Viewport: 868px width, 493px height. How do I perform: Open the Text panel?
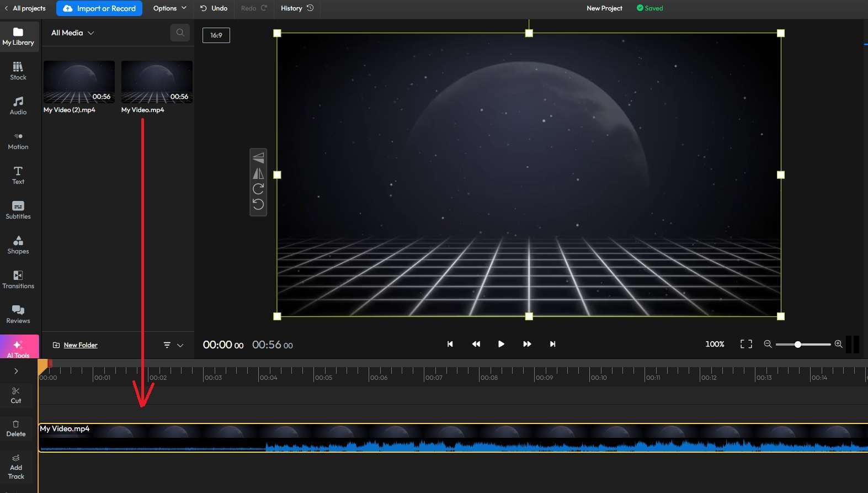tap(18, 176)
